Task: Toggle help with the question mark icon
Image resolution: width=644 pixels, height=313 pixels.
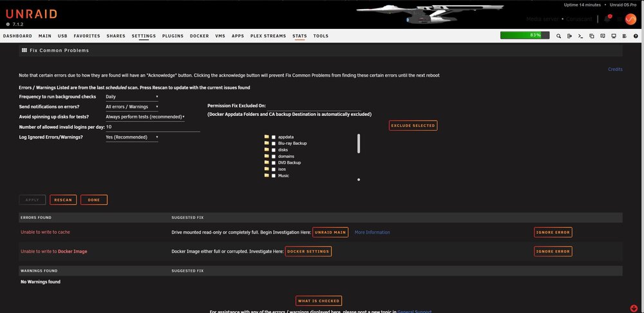Action: (636, 36)
